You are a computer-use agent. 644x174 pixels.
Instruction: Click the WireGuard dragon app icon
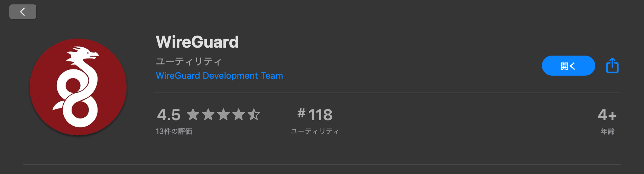(78, 87)
